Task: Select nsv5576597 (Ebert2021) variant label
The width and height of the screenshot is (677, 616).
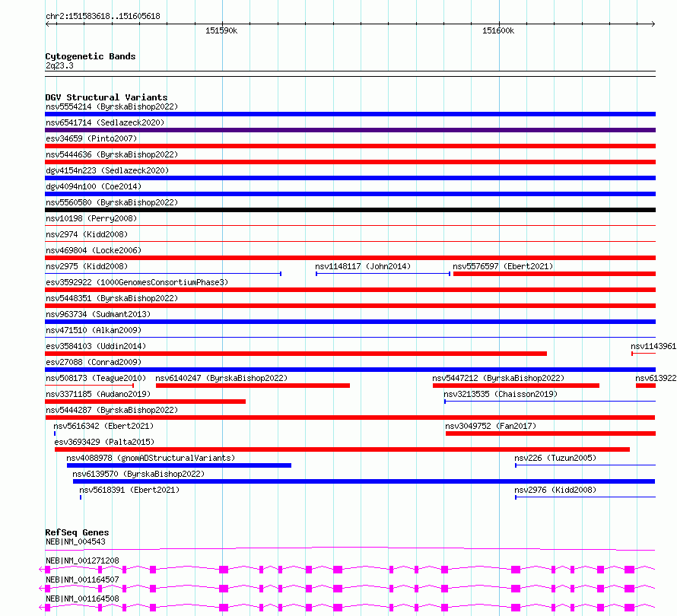Action: coord(503,266)
